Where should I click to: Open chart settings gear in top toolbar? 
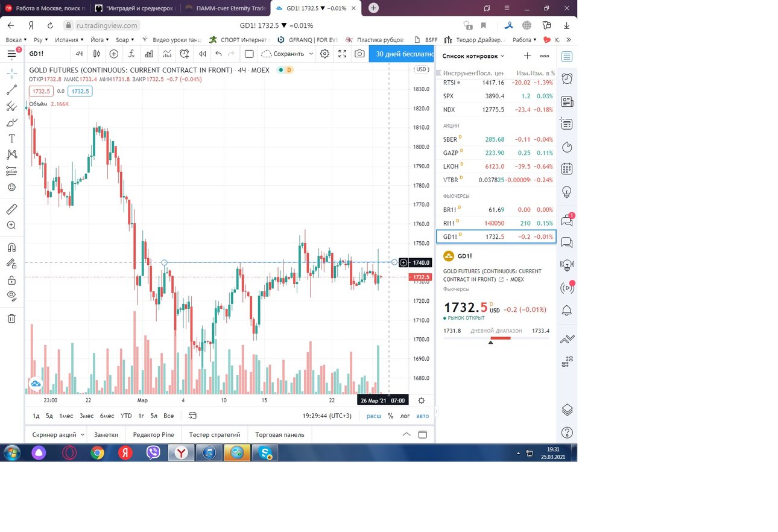pos(324,54)
